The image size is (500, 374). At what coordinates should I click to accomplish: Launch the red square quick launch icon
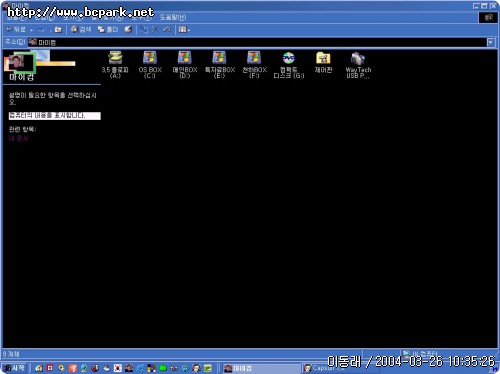tap(50, 368)
